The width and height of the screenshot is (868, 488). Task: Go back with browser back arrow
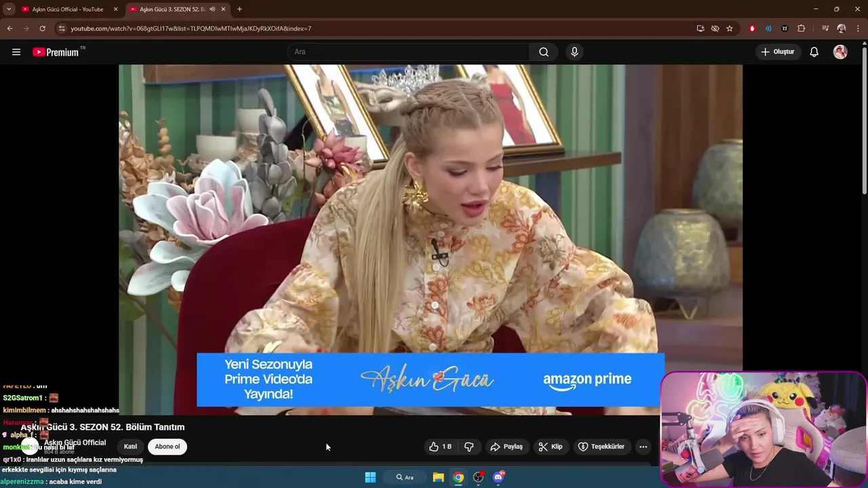(x=9, y=28)
